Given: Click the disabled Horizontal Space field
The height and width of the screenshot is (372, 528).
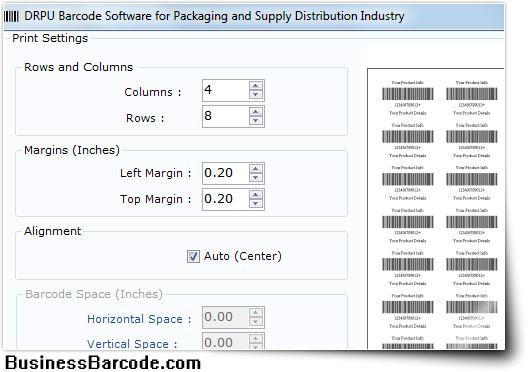Looking at the screenshot, I should coord(226,317).
